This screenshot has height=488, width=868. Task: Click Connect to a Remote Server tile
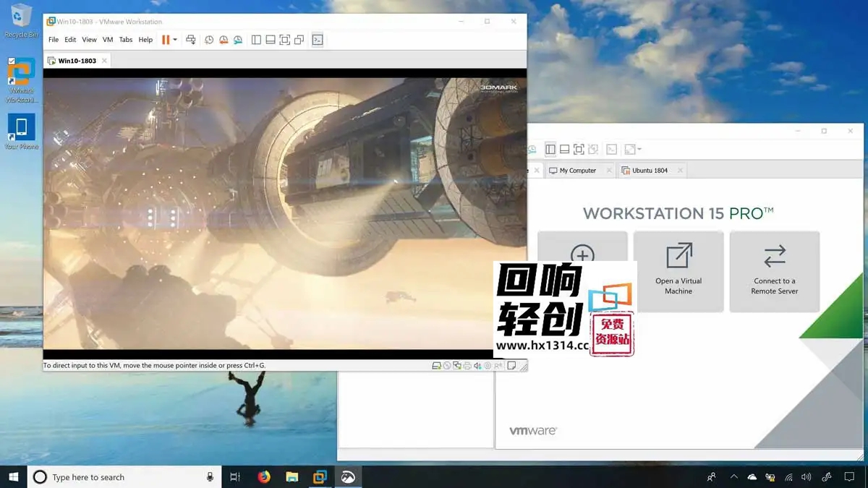775,271
